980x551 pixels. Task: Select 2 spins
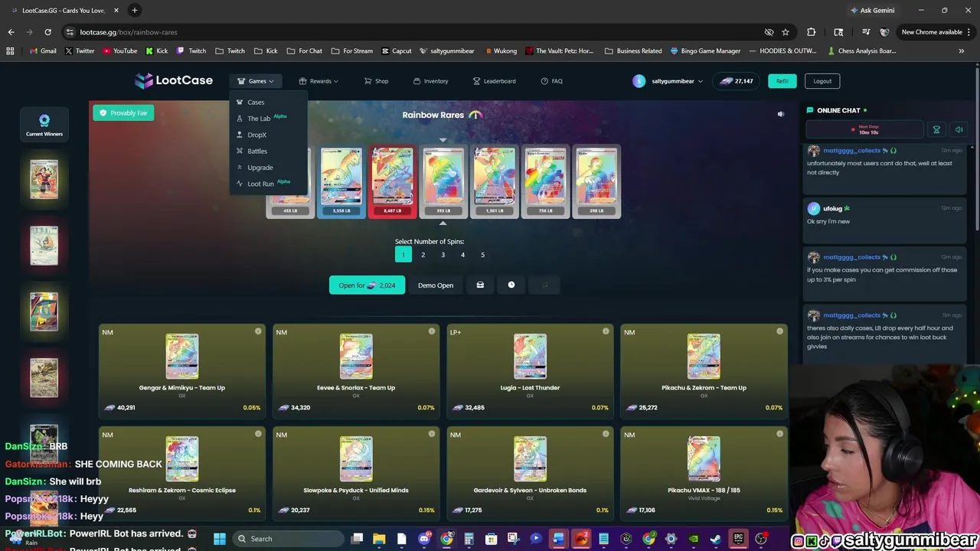[x=423, y=255]
